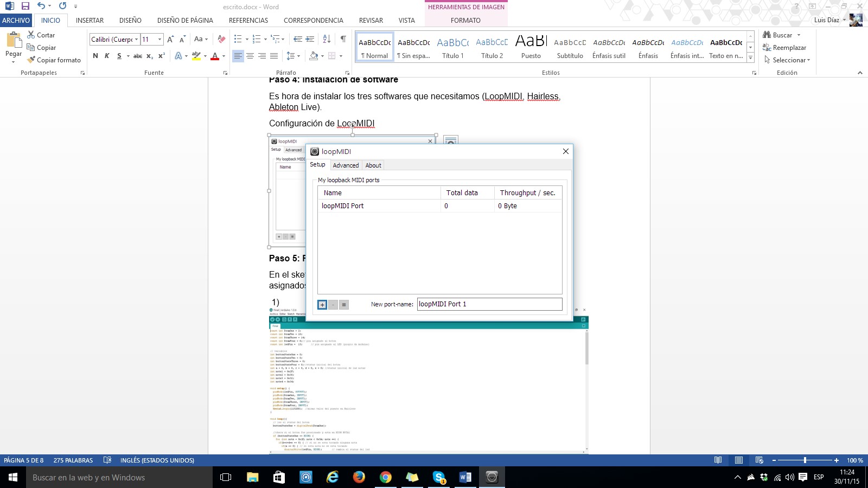Toggle strikethrough (abc) formatting
The width and height of the screenshot is (868, 488).
click(x=138, y=56)
